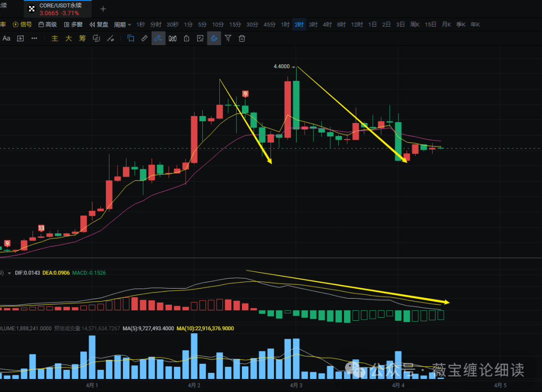Click the 13 sequence marker on chart
The width and height of the screenshot is (542, 392).
click(x=41, y=228)
